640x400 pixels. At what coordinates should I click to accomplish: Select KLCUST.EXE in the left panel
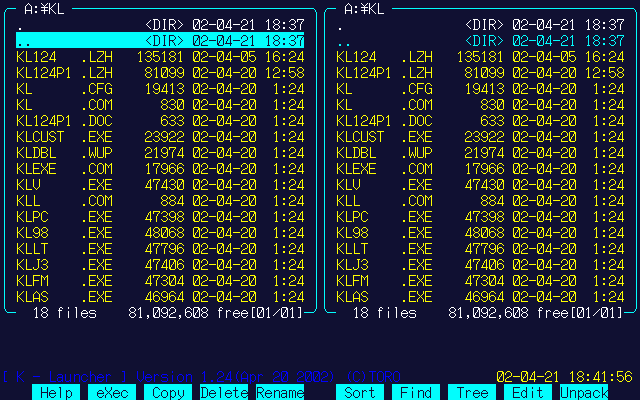click(160, 137)
